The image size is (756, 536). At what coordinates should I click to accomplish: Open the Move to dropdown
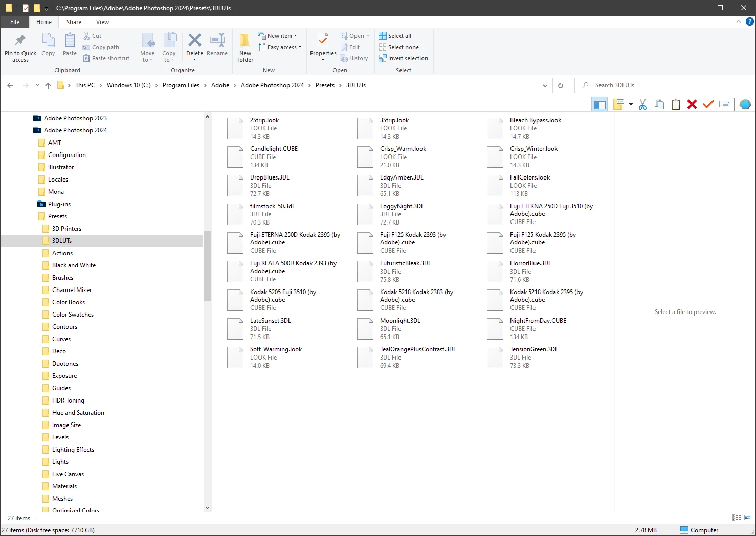[147, 47]
